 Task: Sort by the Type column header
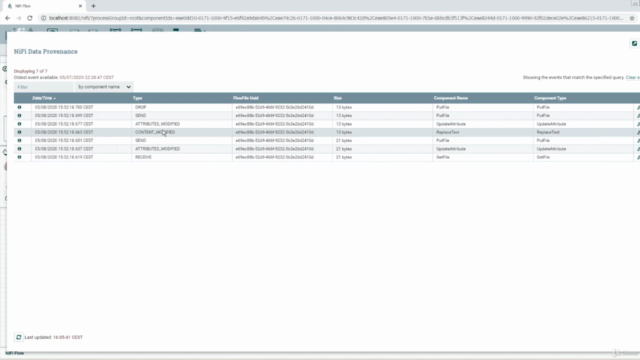138,98
